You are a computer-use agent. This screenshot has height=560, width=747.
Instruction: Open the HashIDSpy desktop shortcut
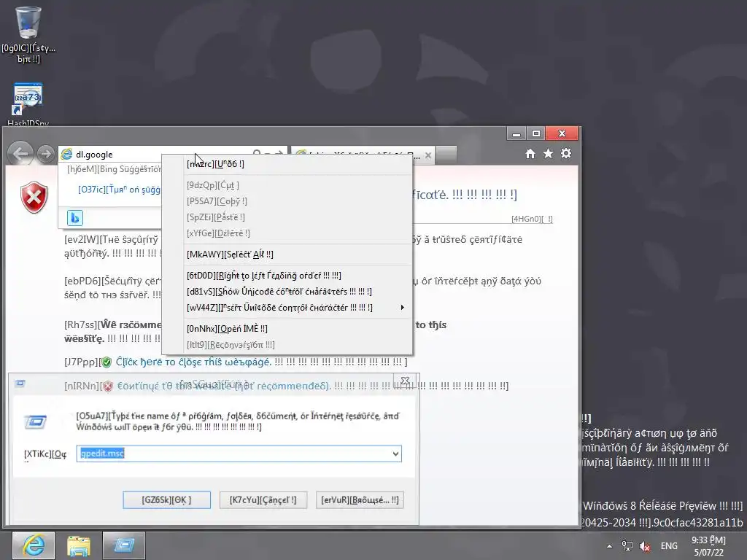(x=28, y=104)
